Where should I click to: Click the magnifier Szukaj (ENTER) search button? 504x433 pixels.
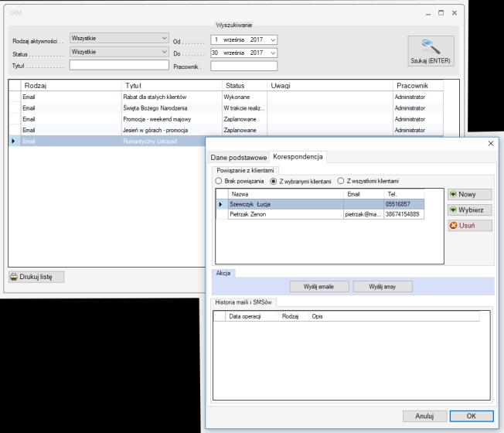[x=431, y=51]
